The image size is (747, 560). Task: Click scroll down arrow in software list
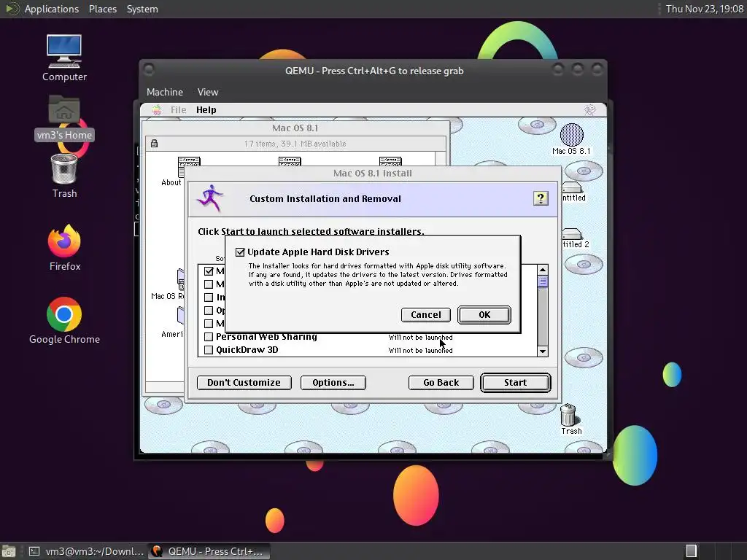click(543, 351)
